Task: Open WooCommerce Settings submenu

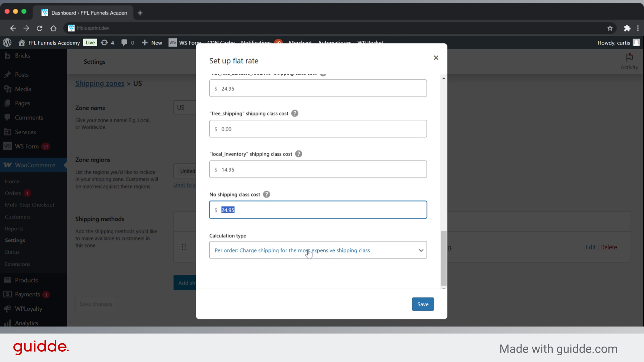Action: point(15,240)
